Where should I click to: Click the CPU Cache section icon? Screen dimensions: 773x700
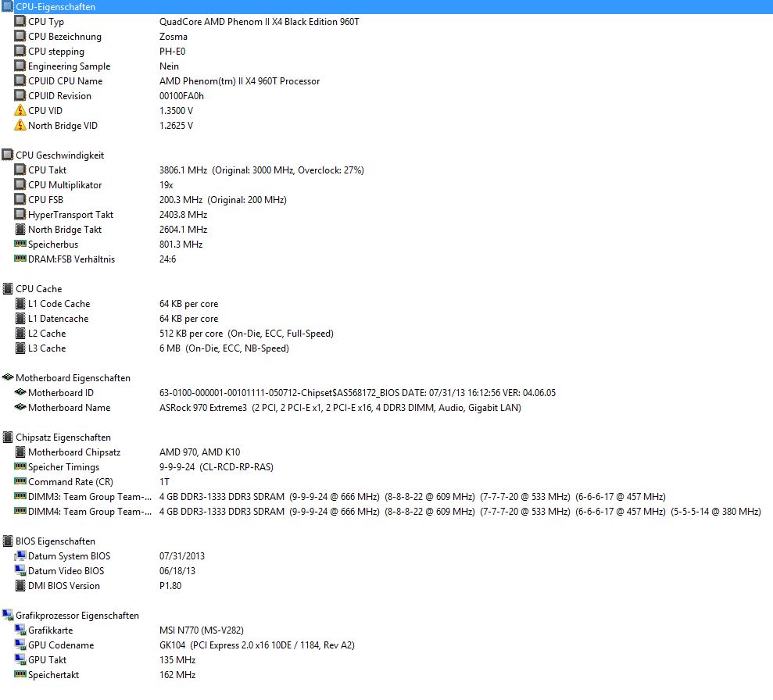pos(7,288)
